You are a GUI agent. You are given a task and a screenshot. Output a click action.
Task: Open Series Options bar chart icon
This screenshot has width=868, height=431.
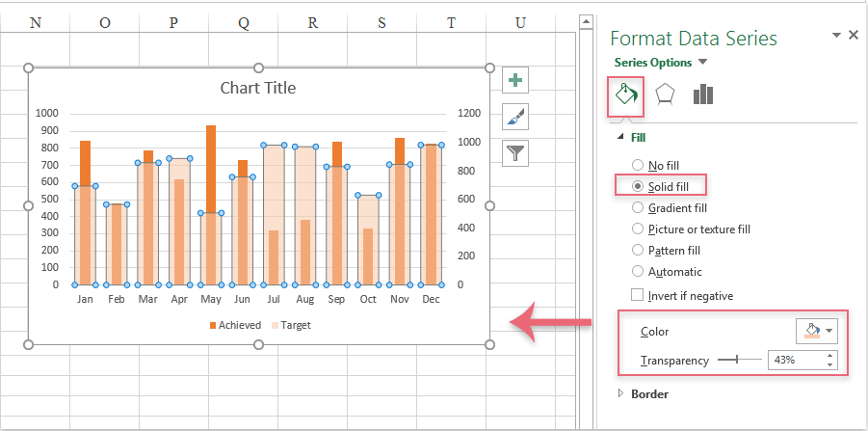(x=703, y=94)
